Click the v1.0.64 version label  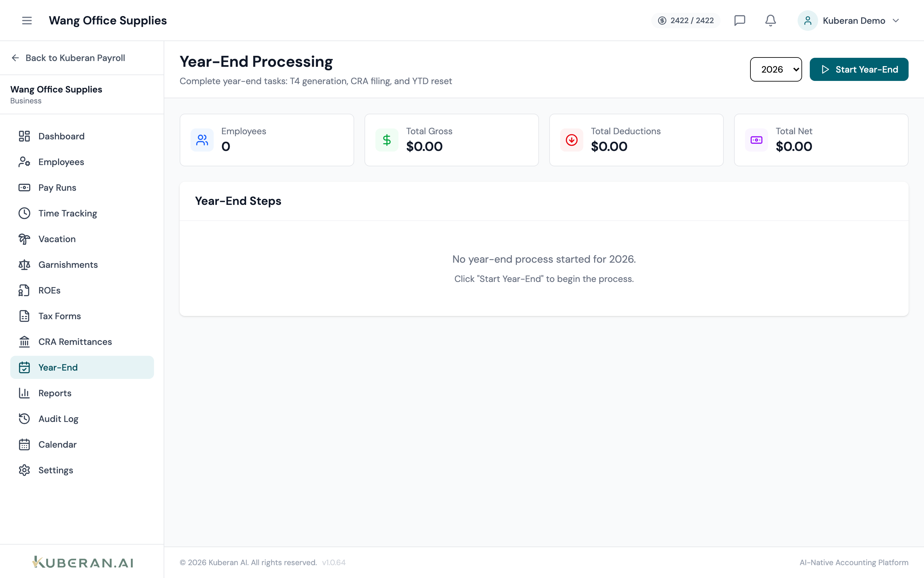click(334, 562)
